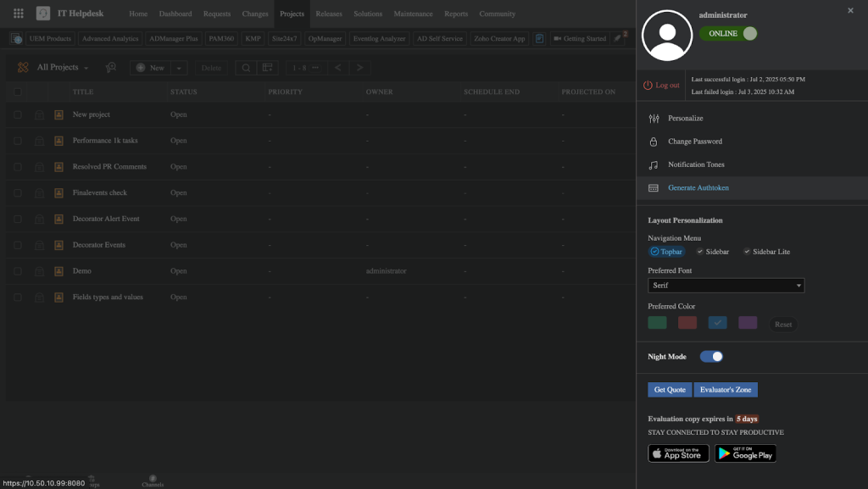Click the Change Password lock icon

pyautogui.click(x=654, y=142)
